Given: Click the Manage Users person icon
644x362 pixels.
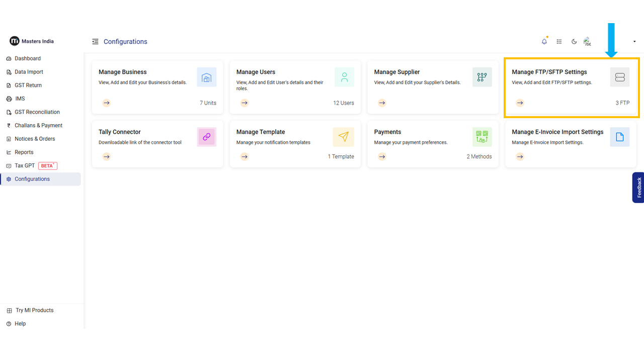Looking at the screenshot, I should click(344, 77).
